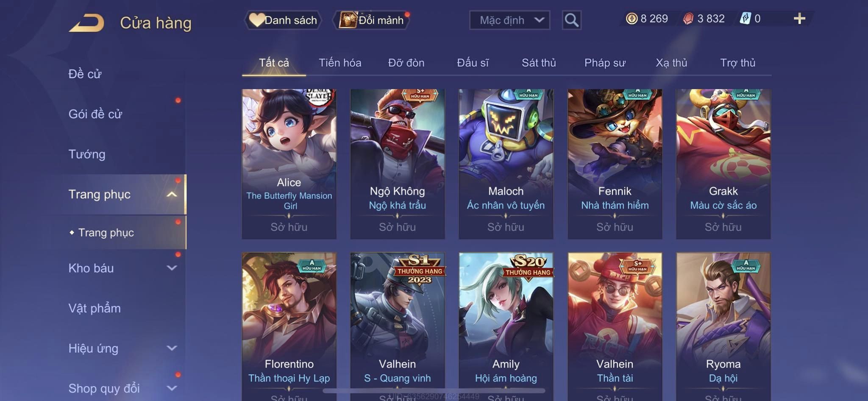Tap the plus icon to add currency
This screenshot has height=401, width=868.
tap(799, 19)
